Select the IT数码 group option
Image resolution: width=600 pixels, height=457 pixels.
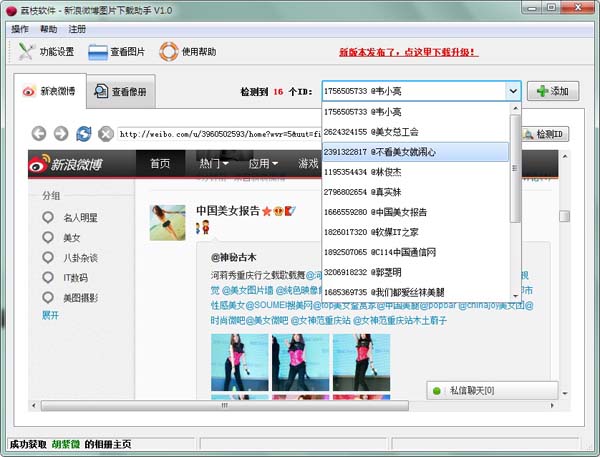tap(77, 277)
